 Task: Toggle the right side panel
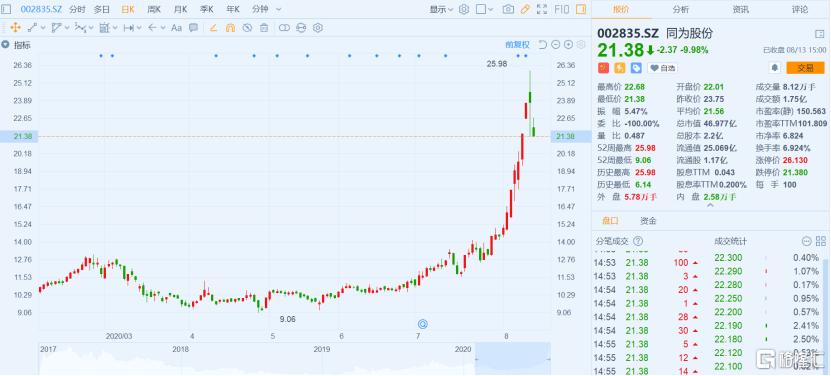(x=581, y=9)
